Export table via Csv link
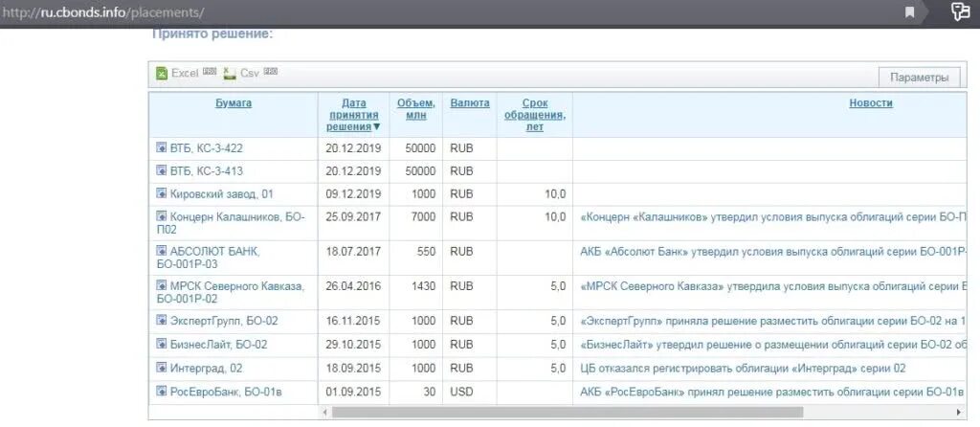The height and width of the screenshot is (427, 980). coord(250,73)
